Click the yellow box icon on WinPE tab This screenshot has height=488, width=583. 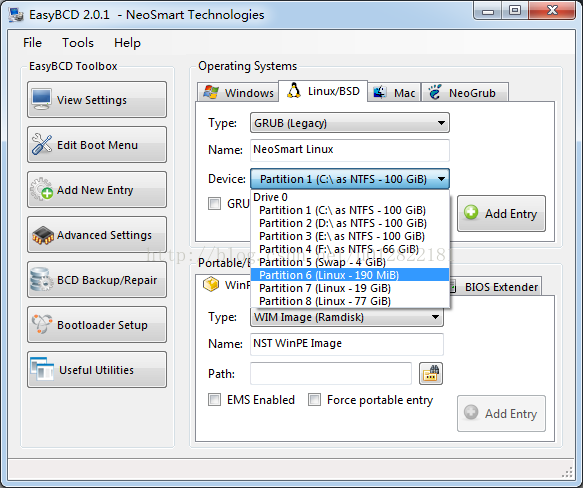coord(211,285)
